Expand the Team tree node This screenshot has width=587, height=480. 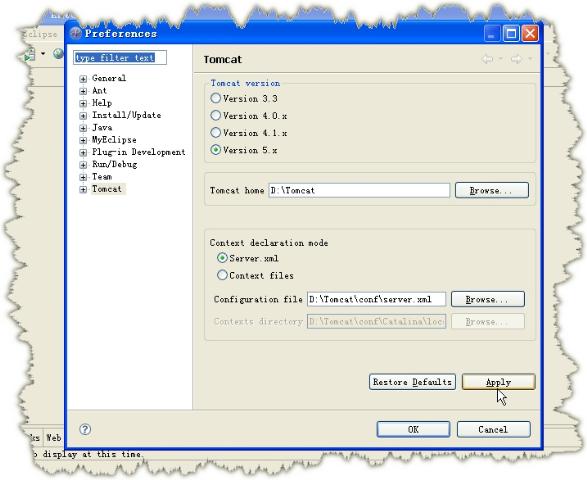[83, 177]
